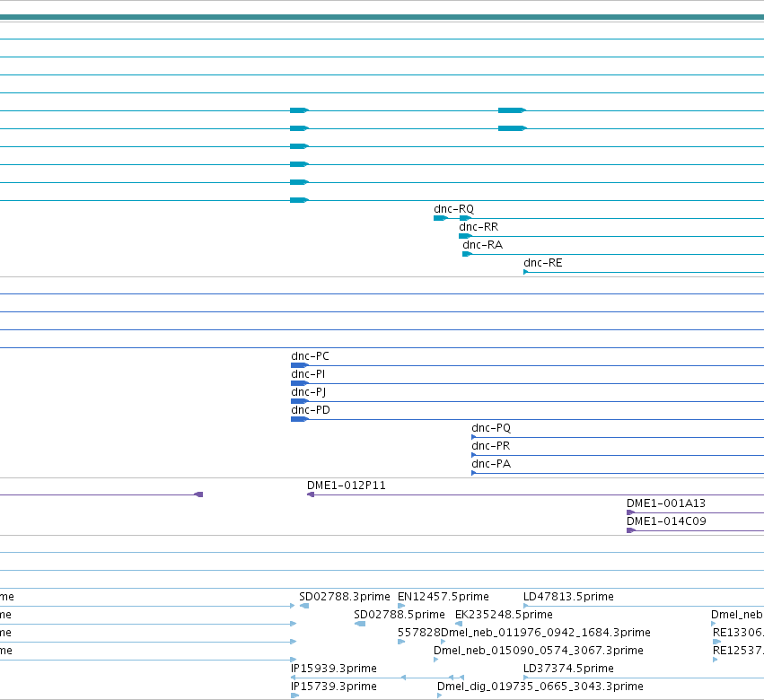Click the arrowhead glyph below DME1-012P11 label
This screenshot has width=764, height=700.
[x=311, y=494]
